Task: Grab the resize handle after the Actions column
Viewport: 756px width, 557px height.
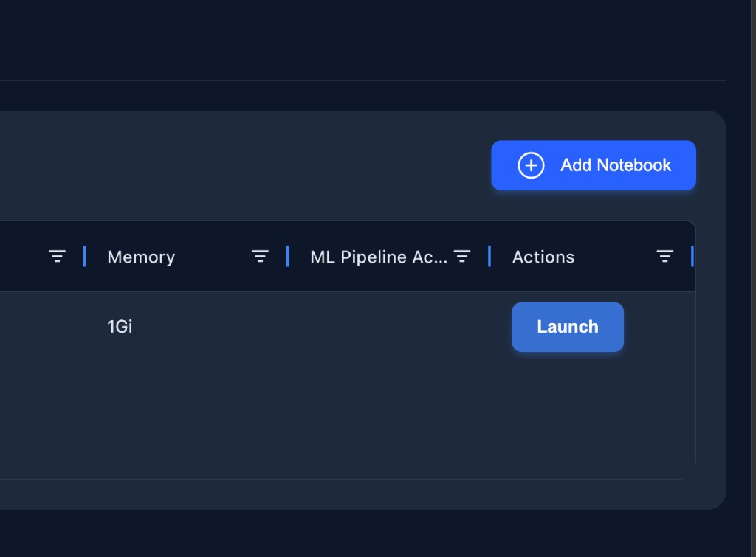Action: click(692, 256)
